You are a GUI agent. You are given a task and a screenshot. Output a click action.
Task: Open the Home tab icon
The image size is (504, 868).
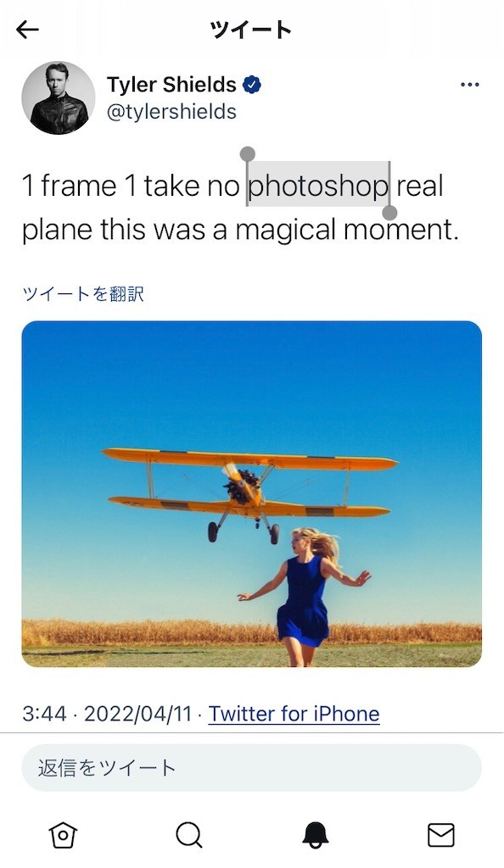(x=63, y=835)
